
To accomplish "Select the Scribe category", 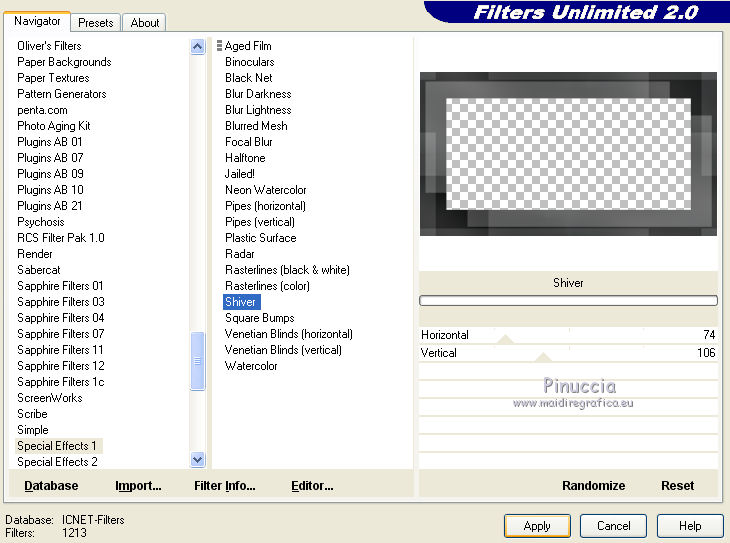I will (x=32, y=414).
